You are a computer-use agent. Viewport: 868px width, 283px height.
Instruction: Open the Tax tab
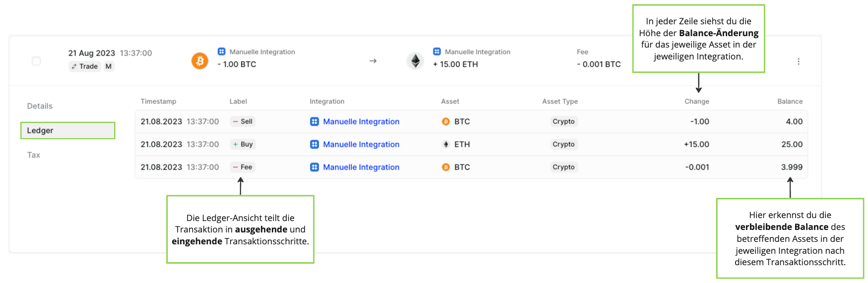(34, 155)
